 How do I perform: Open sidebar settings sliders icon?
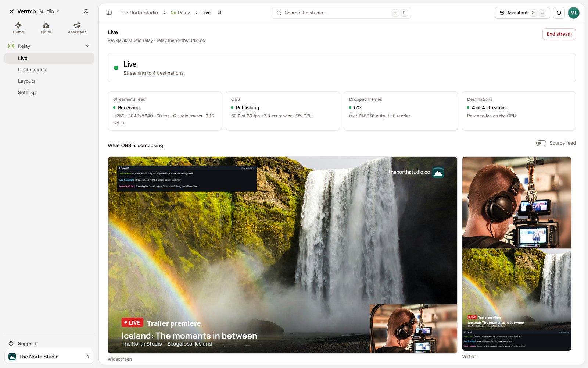[x=86, y=11]
